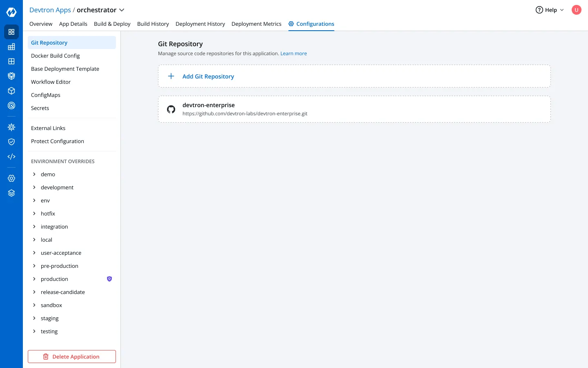Expand the local environment override

pyautogui.click(x=34, y=240)
